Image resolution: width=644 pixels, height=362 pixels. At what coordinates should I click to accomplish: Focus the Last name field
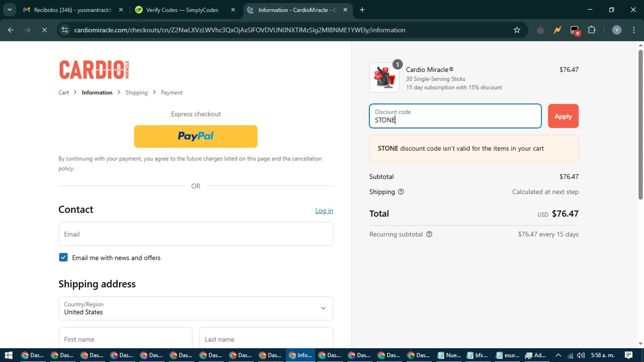point(266,339)
